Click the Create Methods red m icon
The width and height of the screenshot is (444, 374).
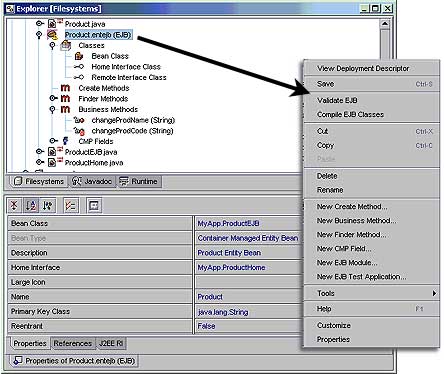[65, 88]
